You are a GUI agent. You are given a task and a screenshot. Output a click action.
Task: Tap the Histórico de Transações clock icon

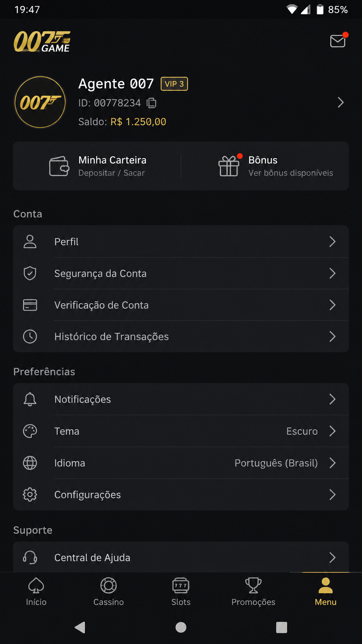coord(30,337)
